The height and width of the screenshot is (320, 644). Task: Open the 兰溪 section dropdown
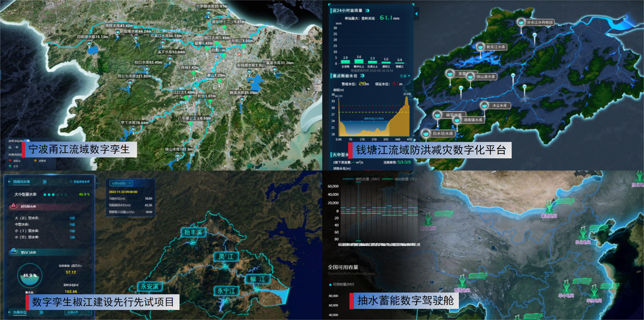point(405,76)
